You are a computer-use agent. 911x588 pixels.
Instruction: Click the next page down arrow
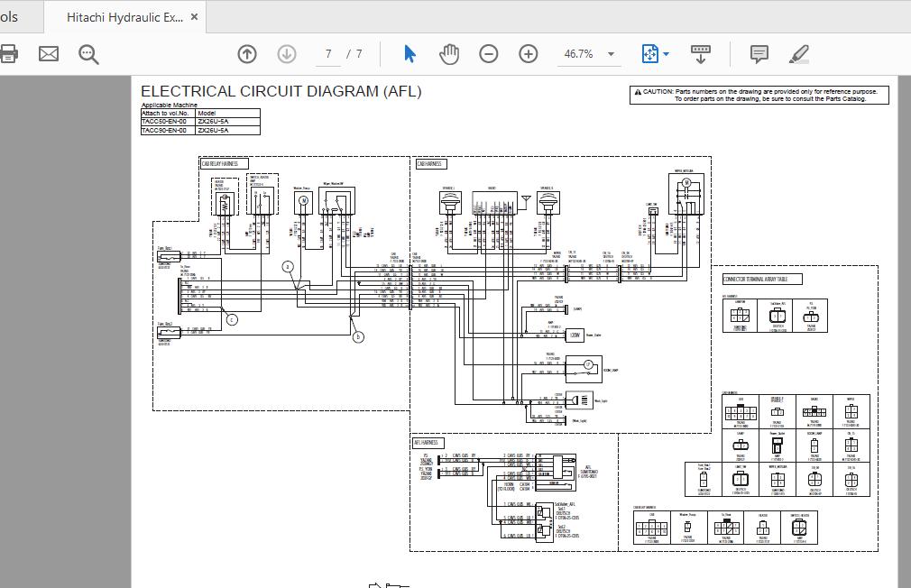287,54
